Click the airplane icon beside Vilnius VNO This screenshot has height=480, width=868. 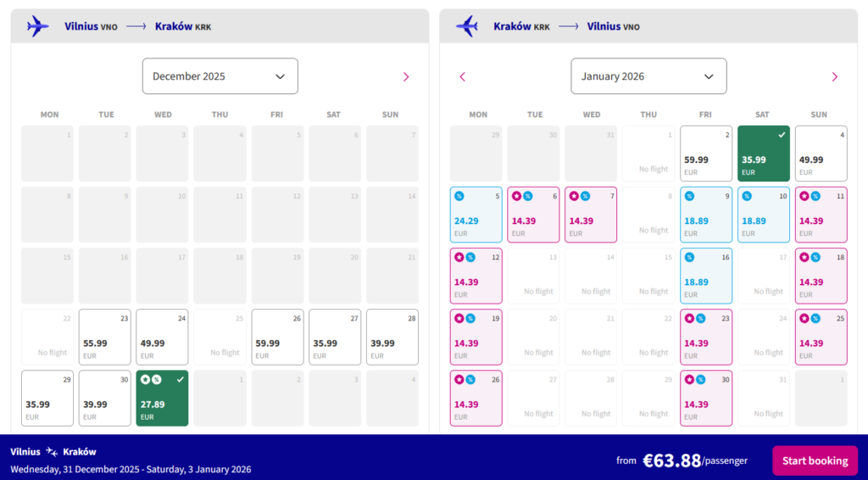point(37,26)
